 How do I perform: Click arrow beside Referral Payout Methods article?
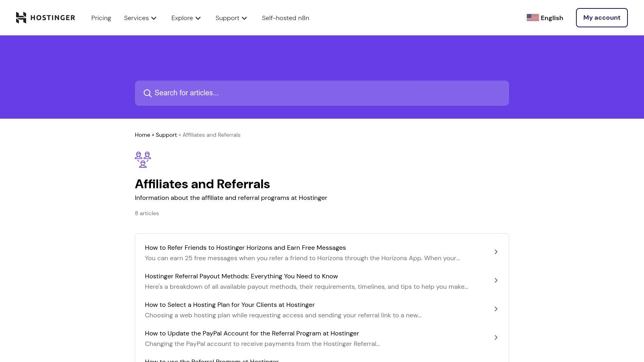click(x=496, y=280)
